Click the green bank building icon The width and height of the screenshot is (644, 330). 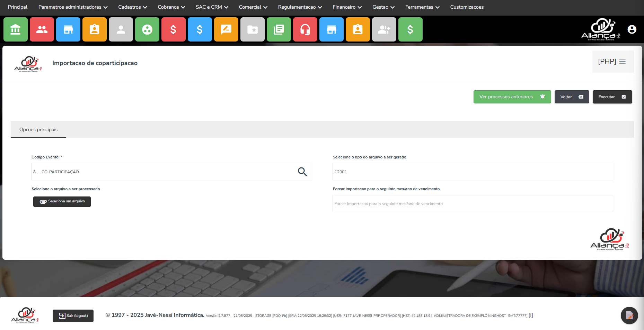16,30
